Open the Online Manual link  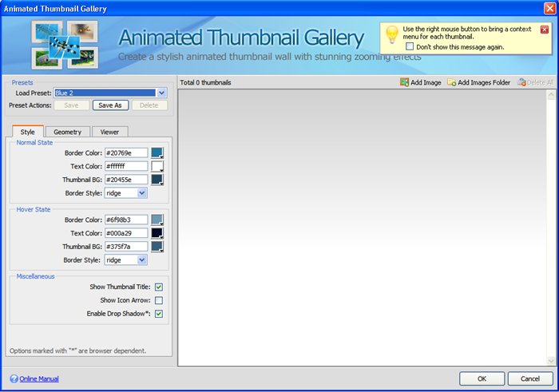coord(39,378)
